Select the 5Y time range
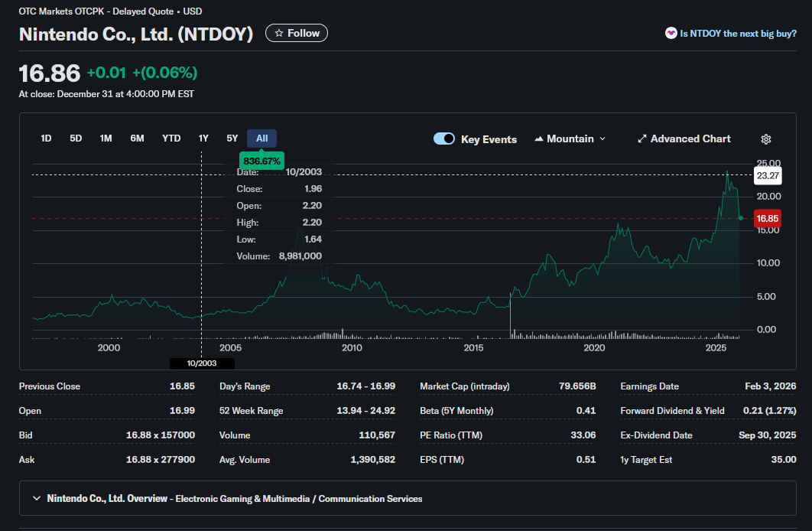This screenshot has width=812, height=531. tap(232, 138)
